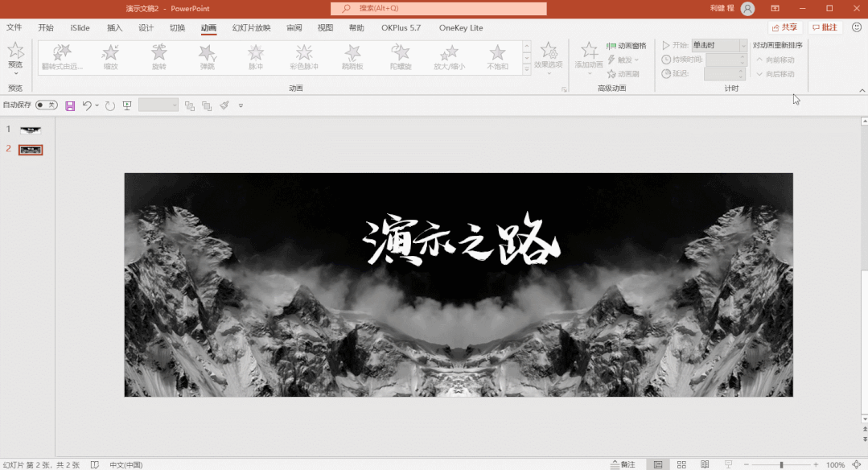Switch to the 插入 tab
The width and height of the screenshot is (868, 470).
[x=114, y=27]
